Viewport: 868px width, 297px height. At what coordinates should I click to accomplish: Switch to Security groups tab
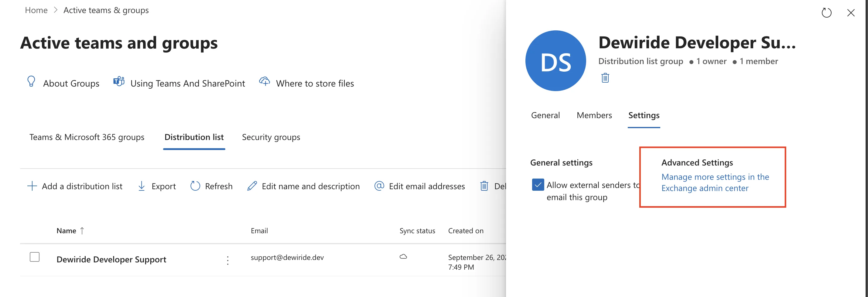(271, 137)
